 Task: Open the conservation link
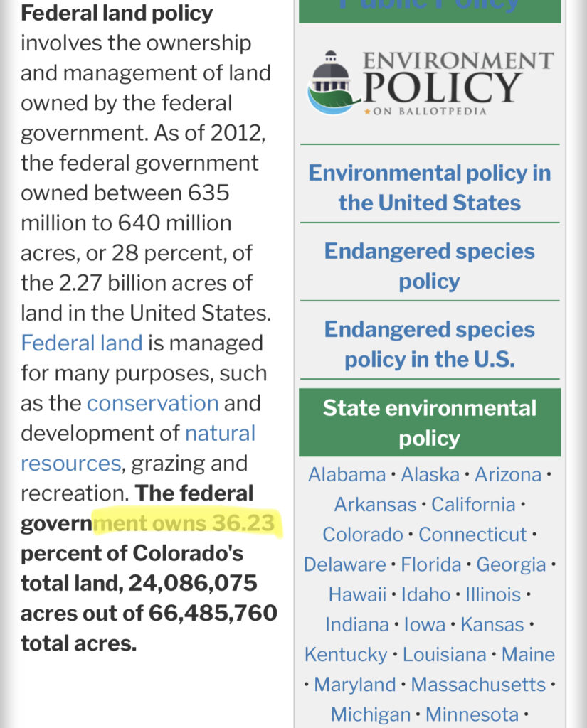(x=152, y=403)
